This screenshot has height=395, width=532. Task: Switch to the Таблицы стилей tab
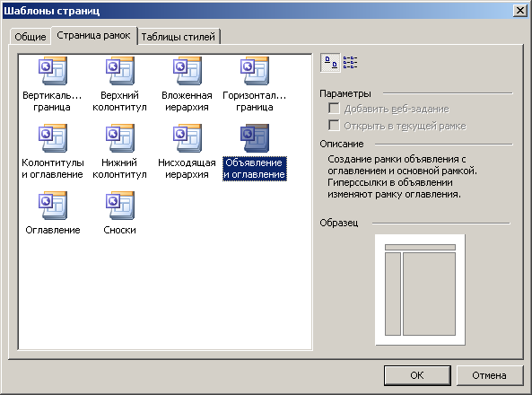179,37
